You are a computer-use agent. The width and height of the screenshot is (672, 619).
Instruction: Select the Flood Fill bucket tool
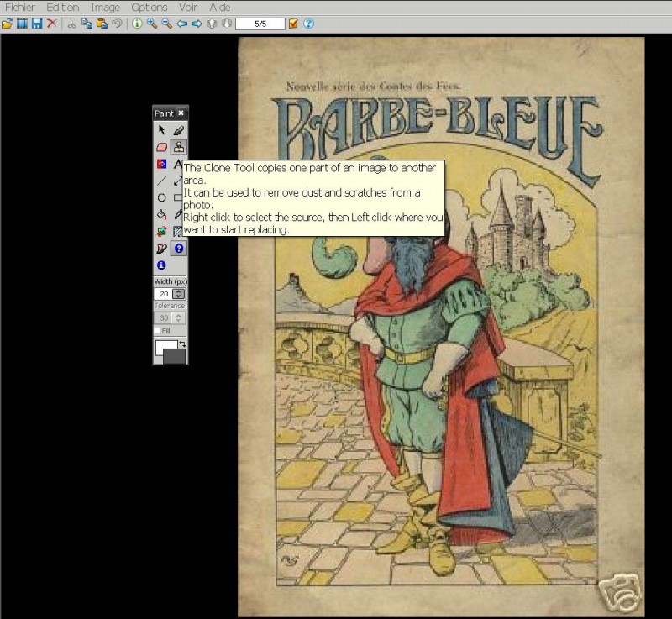(x=161, y=215)
